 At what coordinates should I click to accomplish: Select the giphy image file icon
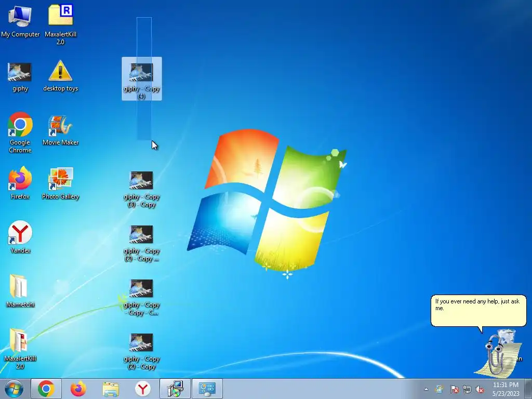coord(20,77)
